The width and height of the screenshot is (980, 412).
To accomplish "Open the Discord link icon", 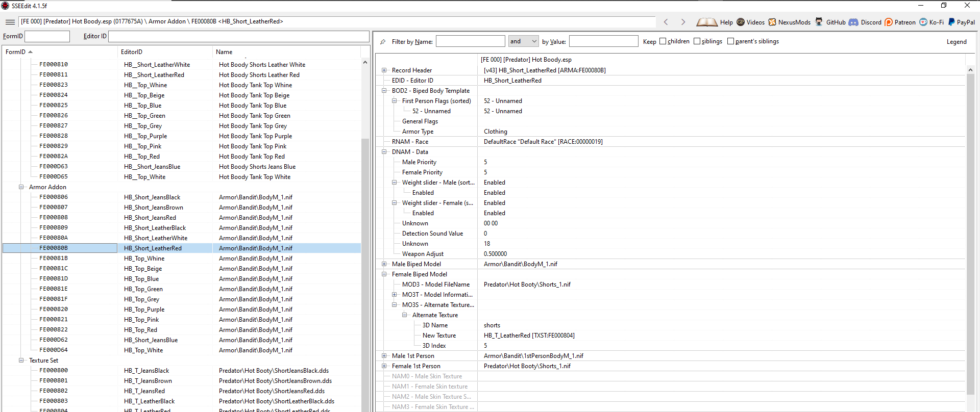I will [x=853, y=22].
